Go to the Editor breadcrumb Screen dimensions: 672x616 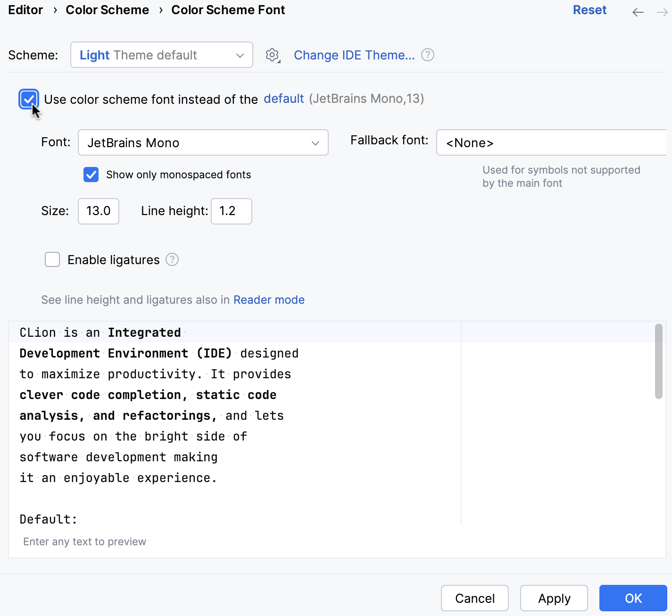click(x=25, y=9)
